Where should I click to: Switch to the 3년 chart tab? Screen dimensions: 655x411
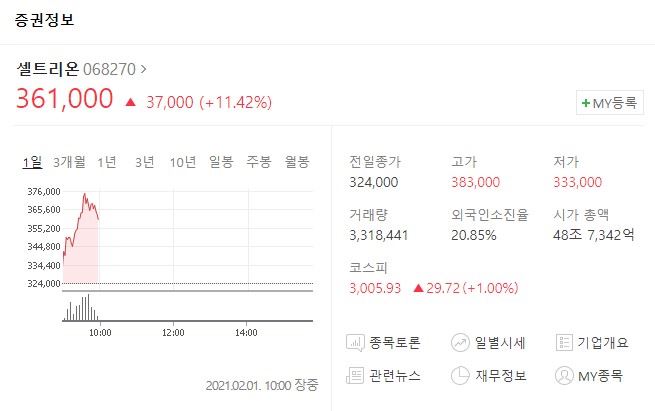(145, 162)
